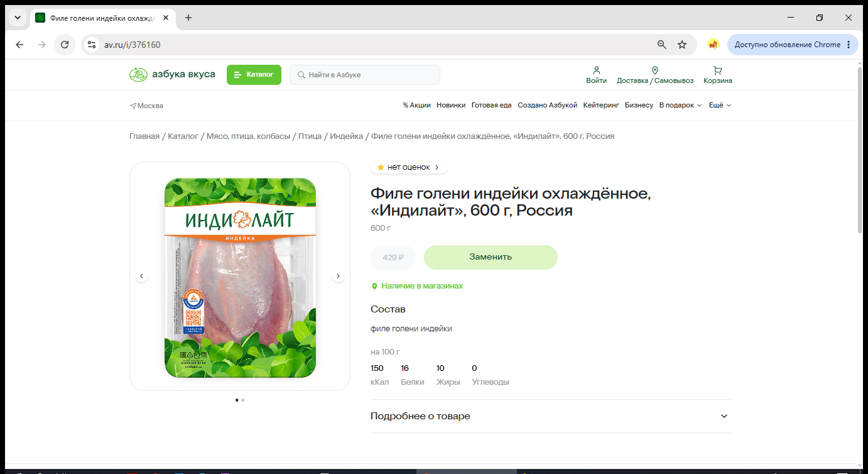
Task: Click the 10 Жиры fat value
Action: [x=448, y=375]
